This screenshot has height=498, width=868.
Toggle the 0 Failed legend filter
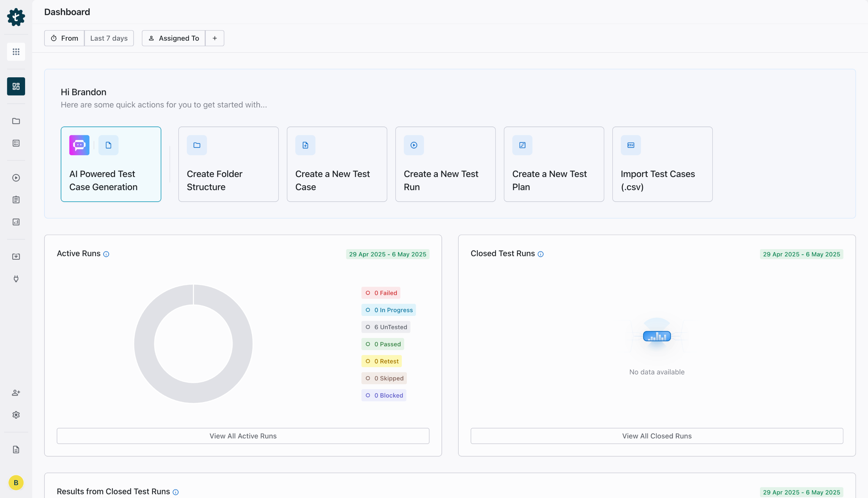pos(381,293)
